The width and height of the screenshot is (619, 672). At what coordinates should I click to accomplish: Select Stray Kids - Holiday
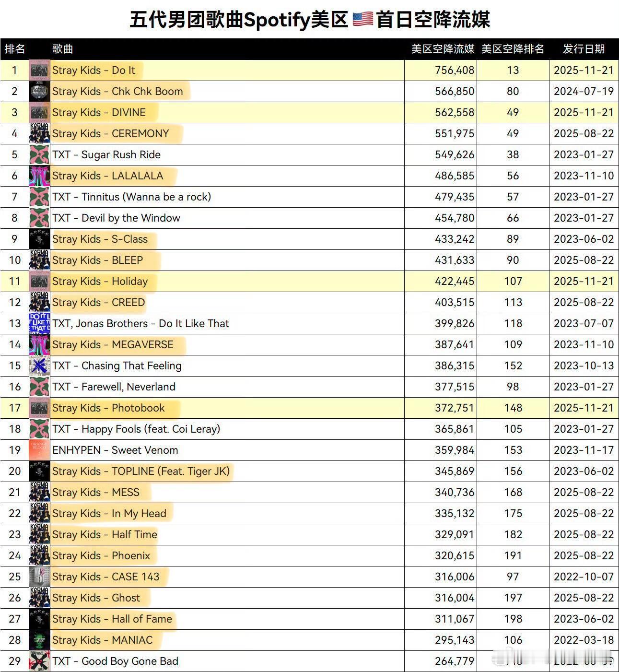click(100, 281)
